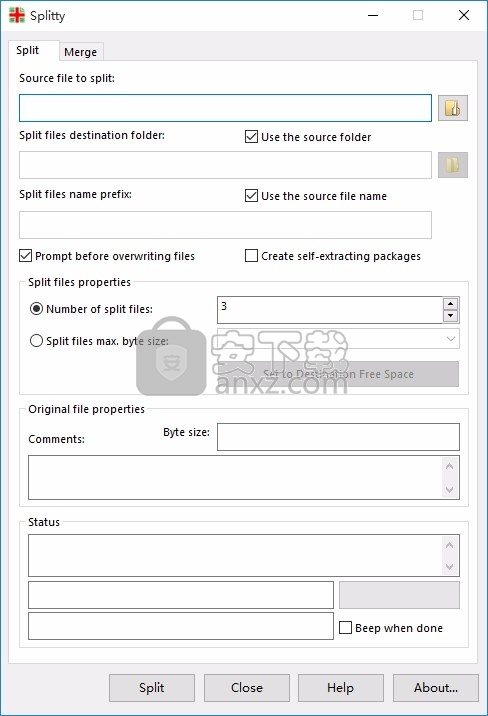Toggle Use the source file name checkbox
The image size is (488, 716).
tap(252, 195)
